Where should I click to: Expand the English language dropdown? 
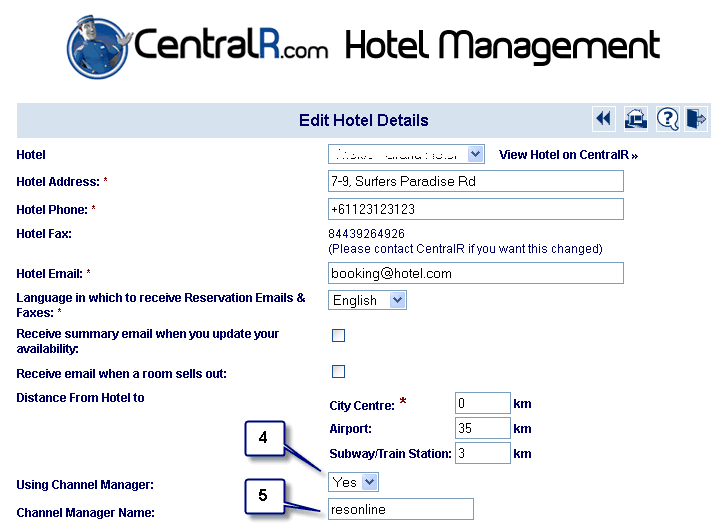pyautogui.click(x=367, y=300)
